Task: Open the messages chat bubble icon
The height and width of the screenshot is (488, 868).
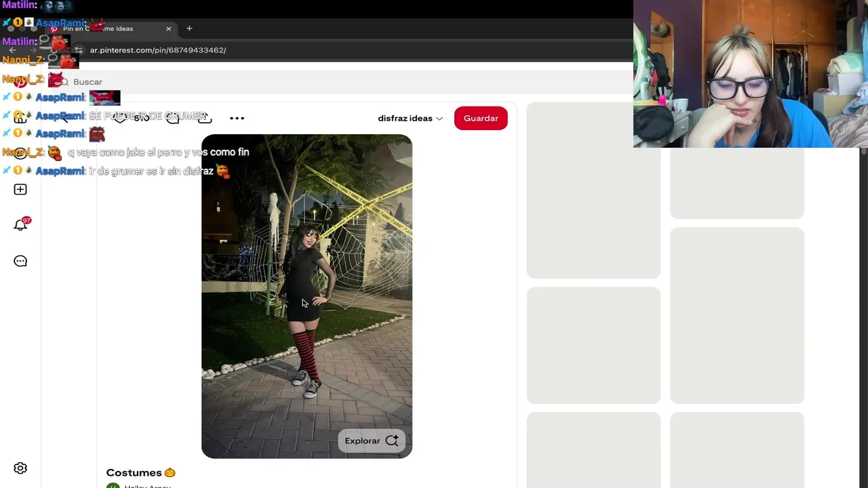Action: click(20, 261)
